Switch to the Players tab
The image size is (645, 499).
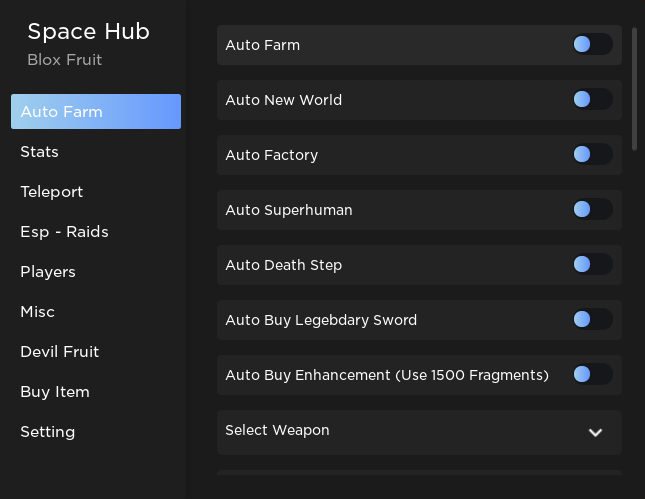pyautogui.click(x=48, y=272)
